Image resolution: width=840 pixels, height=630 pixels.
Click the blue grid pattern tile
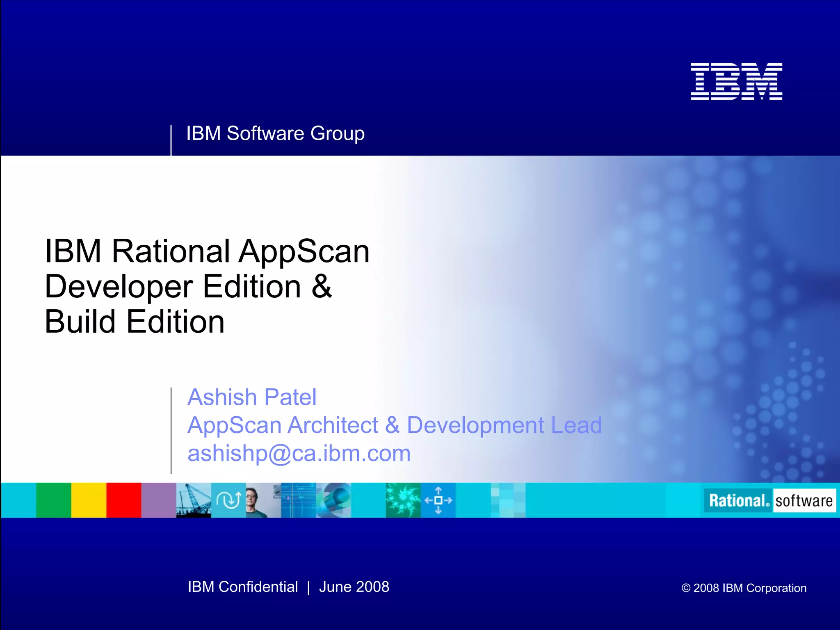[x=298, y=500]
